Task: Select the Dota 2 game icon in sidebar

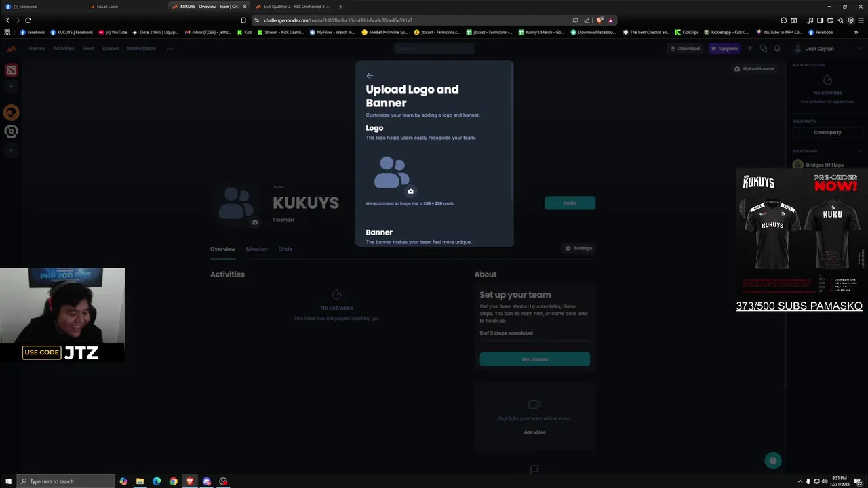Action: (x=11, y=70)
